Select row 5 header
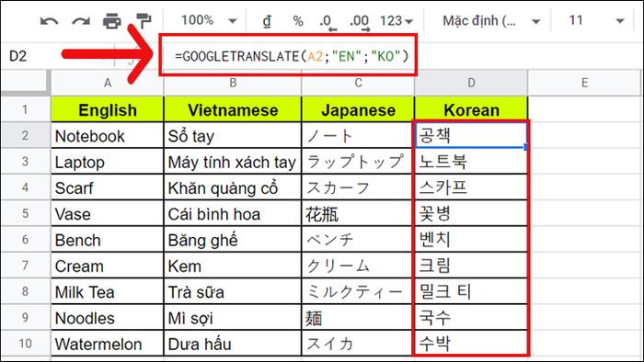The height and width of the screenshot is (362, 644). (26, 213)
